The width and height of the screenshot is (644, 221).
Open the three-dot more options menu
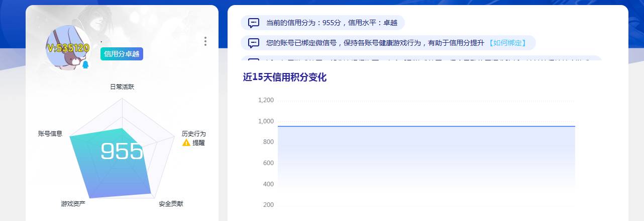[x=205, y=41]
